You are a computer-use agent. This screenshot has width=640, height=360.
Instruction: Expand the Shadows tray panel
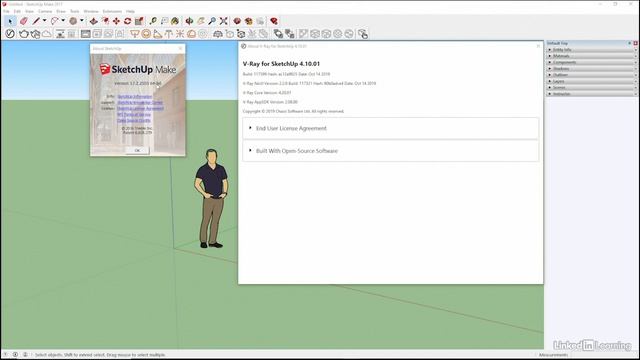click(591, 69)
